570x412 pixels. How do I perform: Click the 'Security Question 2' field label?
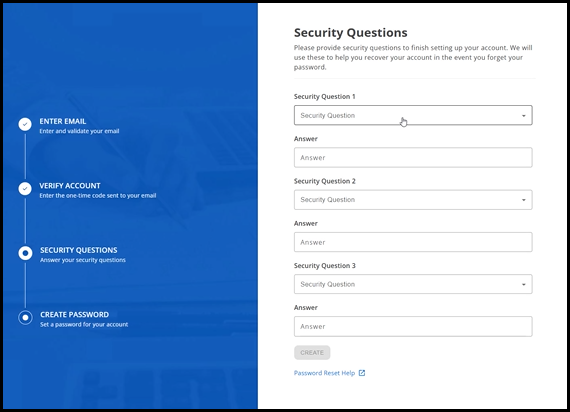click(x=325, y=181)
